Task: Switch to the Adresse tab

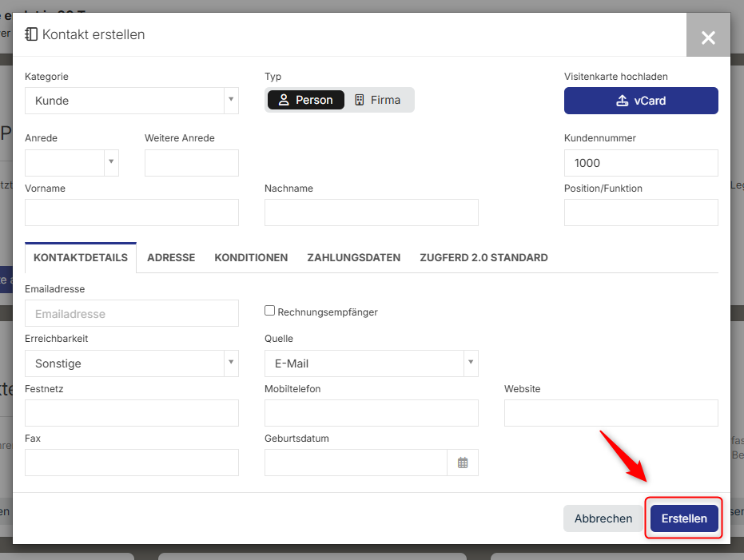Action: point(171,258)
